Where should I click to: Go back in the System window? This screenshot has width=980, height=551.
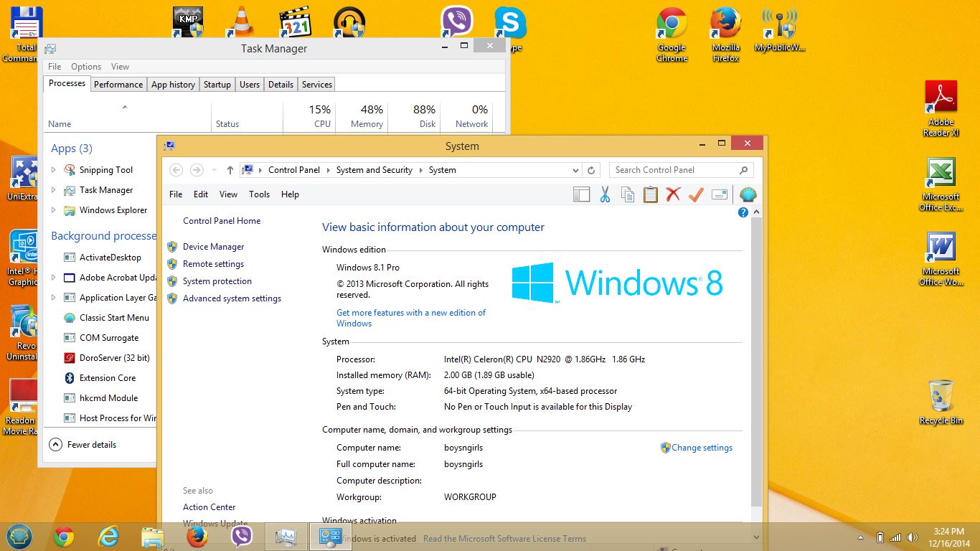(176, 170)
